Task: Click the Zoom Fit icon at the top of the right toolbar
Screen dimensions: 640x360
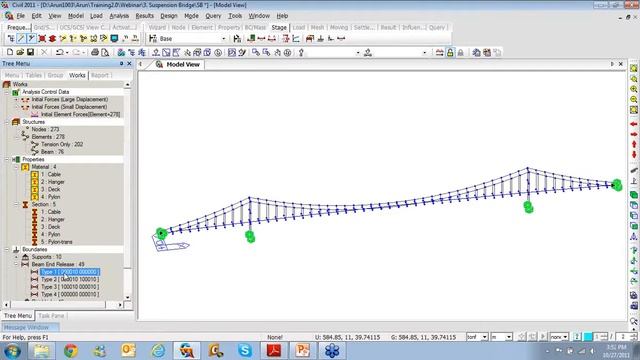Action: [633, 69]
